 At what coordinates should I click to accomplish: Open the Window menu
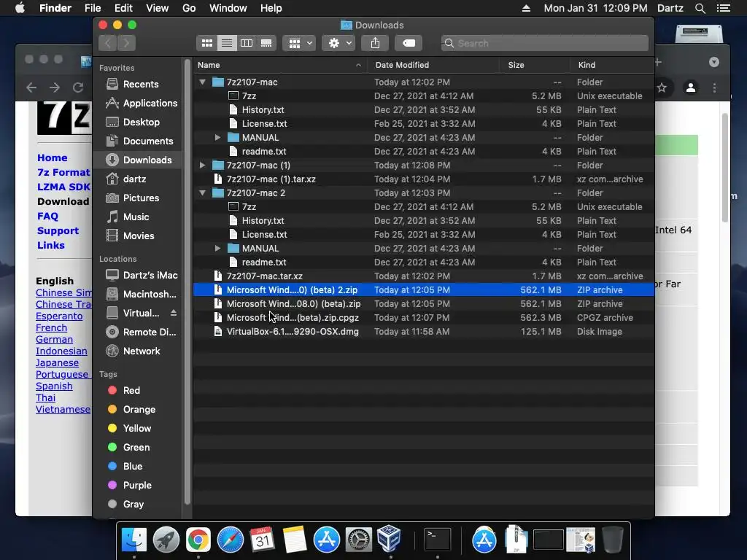(228, 8)
